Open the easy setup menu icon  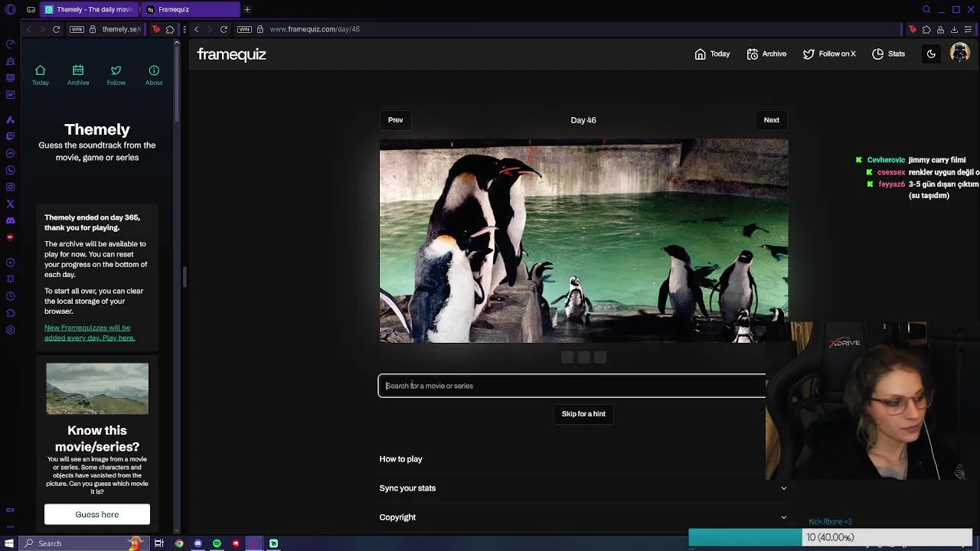tap(969, 29)
